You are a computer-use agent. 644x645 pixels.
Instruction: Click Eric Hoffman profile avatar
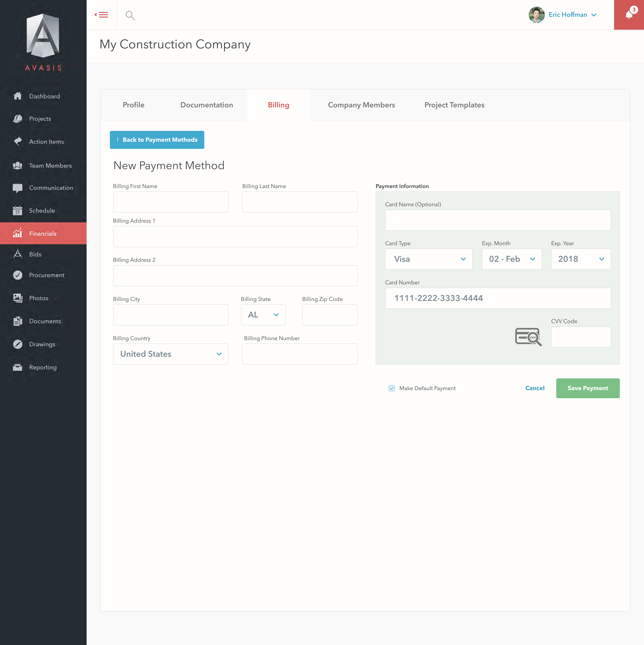537,15
